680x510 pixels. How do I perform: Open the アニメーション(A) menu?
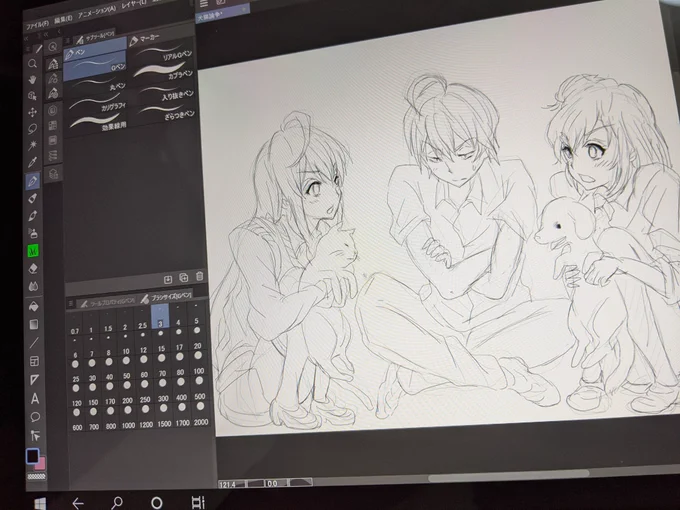(97, 13)
